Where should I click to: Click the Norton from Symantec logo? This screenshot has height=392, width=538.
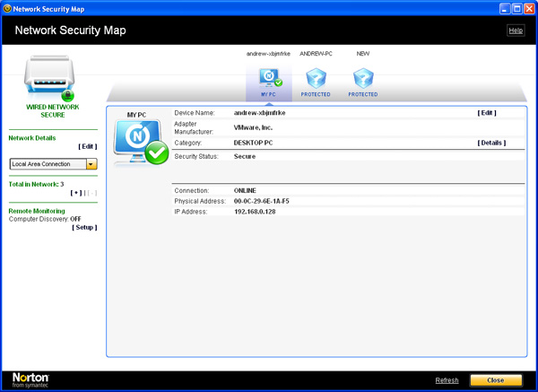click(x=30, y=380)
